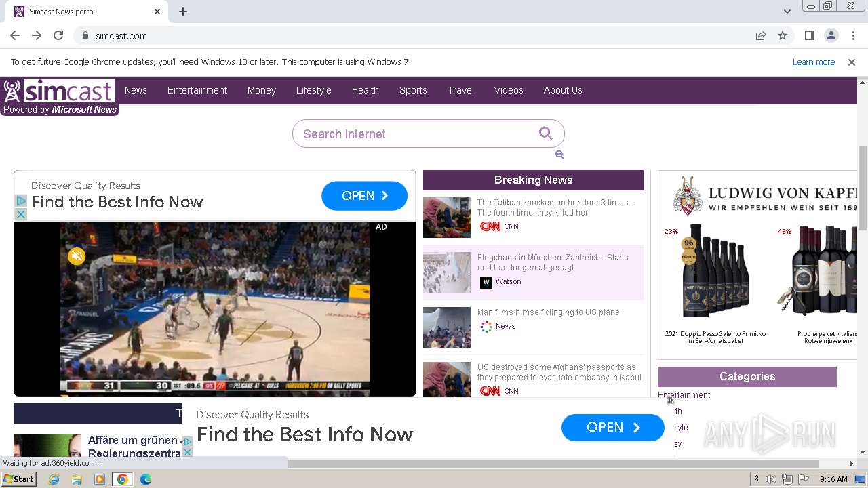Image resolution: width=868 pixels, height=488 pixels.
Task: Click the OPEN button in bottom ad
Action: point(613,428)
